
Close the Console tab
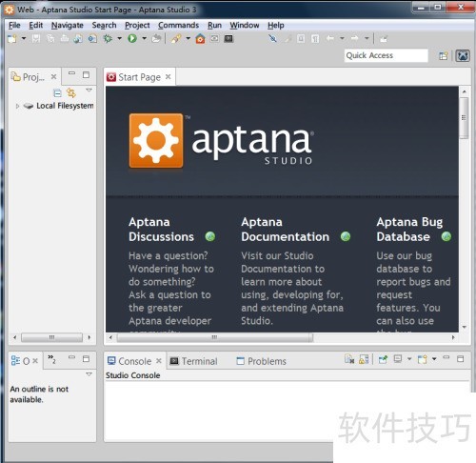click(159, 361)
